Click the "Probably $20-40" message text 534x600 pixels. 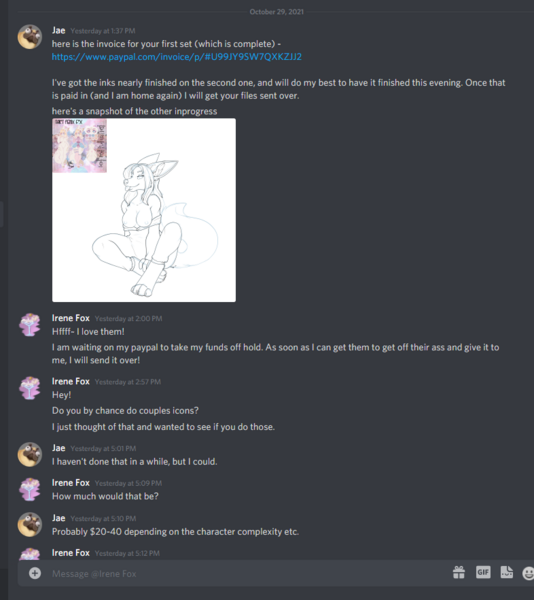coord(175,532)
